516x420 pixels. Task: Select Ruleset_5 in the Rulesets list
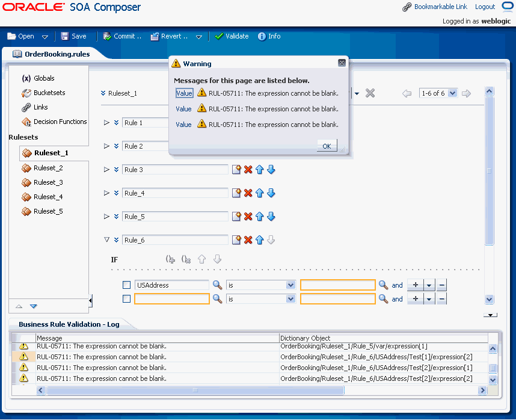[x=41, y=212]
